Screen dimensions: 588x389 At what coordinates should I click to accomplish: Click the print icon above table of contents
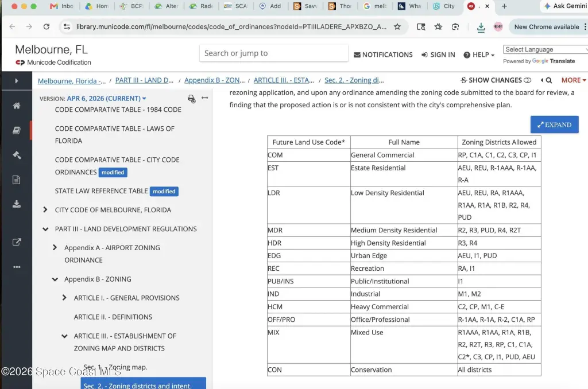coord(191,99)
